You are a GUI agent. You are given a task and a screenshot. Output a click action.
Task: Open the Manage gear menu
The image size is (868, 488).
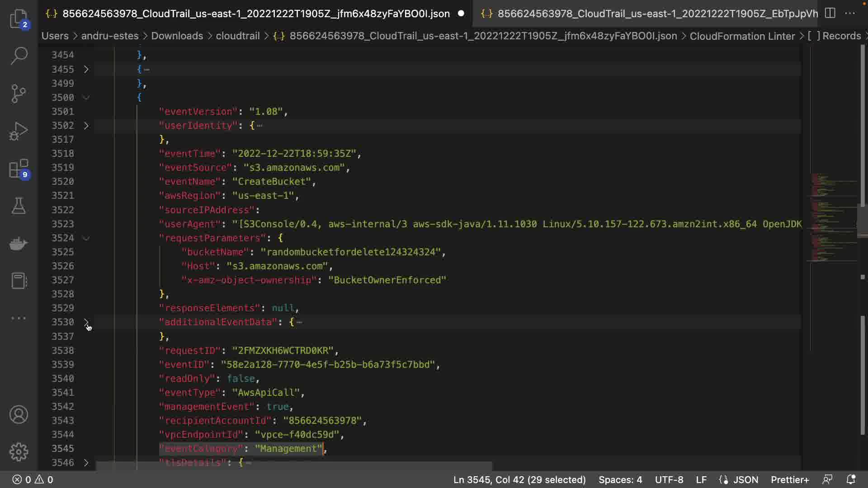19,451
